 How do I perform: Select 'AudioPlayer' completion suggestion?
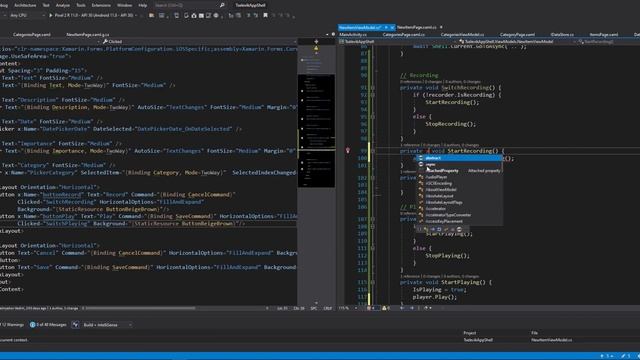tap(459, 177)
